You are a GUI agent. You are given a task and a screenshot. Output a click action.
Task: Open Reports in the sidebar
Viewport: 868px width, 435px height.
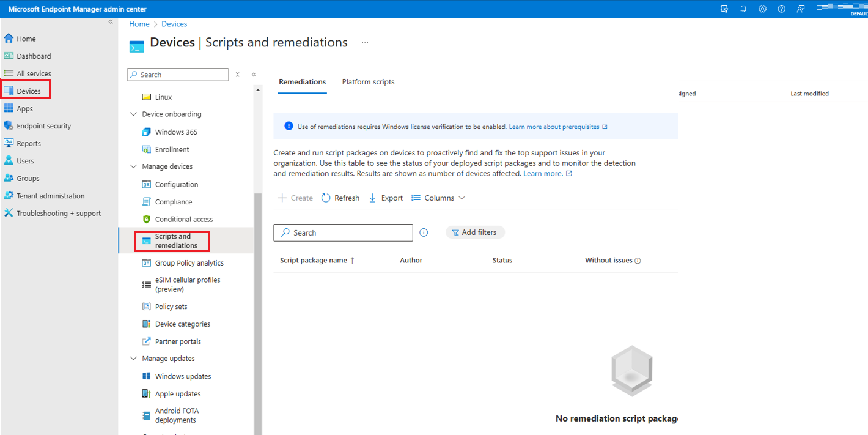coord(28,143)
